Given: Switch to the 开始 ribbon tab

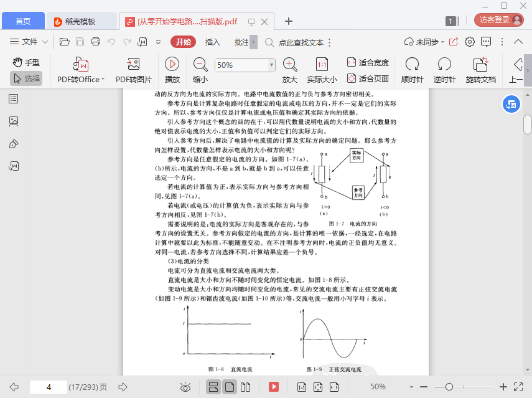Looking at the screenshot, I should pyautogui.click(x=183, y=42).
